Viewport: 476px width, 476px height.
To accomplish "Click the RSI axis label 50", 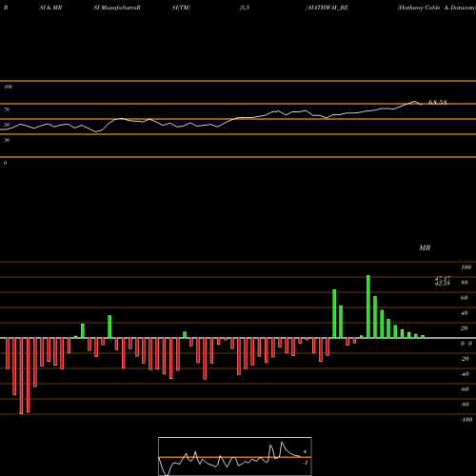I will [x=7, y=125].
